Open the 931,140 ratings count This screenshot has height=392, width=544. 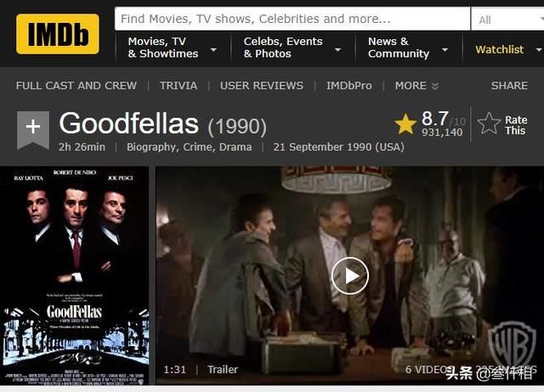(x=442, y=133)
